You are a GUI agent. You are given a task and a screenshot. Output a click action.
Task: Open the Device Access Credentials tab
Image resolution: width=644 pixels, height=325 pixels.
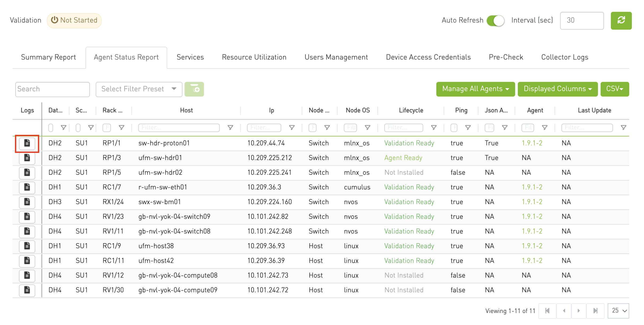428,57
